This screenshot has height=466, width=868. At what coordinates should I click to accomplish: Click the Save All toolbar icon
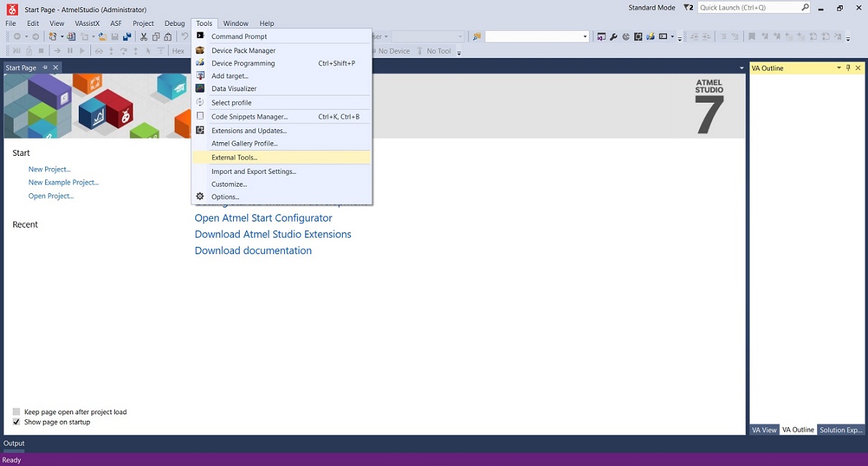(128, 36)
